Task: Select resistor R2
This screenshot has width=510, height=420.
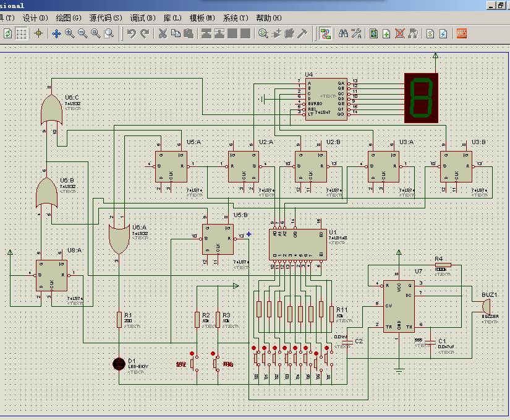Action: point(197,319)
